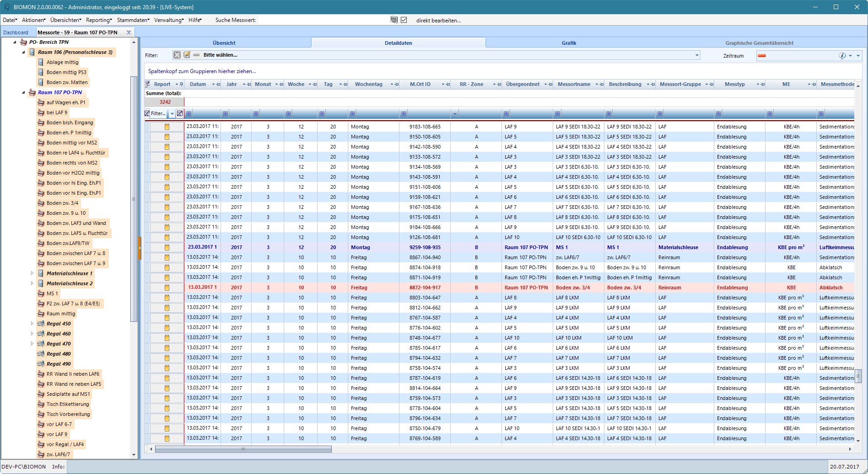Sort by the Messtyp column header
This screenshot has width=868, height=474.
[x=734, y=84]
